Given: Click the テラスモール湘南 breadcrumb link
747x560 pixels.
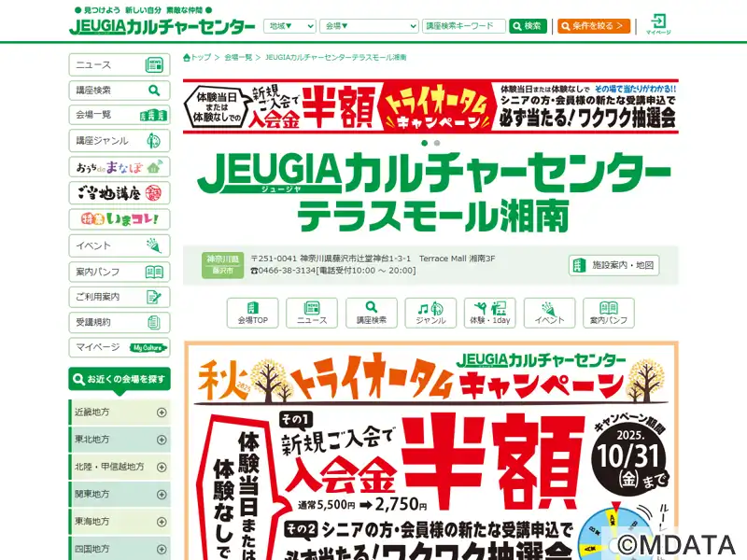Looking at the screenshot, I should click(335, 58).
